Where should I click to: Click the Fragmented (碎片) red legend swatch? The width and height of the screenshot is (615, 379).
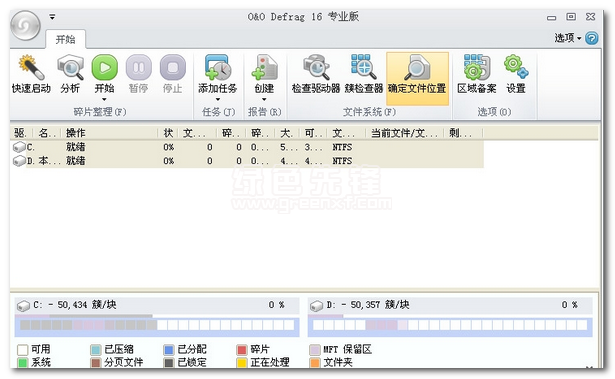pos(242,349)
